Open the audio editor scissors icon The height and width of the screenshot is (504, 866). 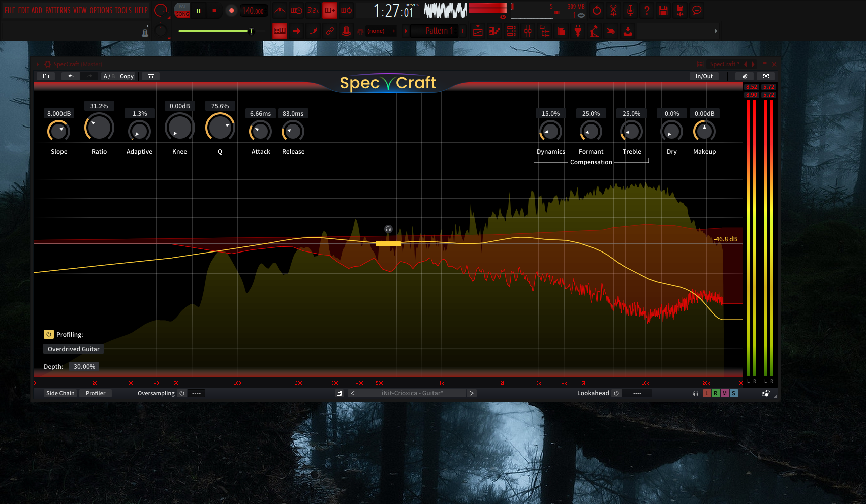click(x=613, y=10)
